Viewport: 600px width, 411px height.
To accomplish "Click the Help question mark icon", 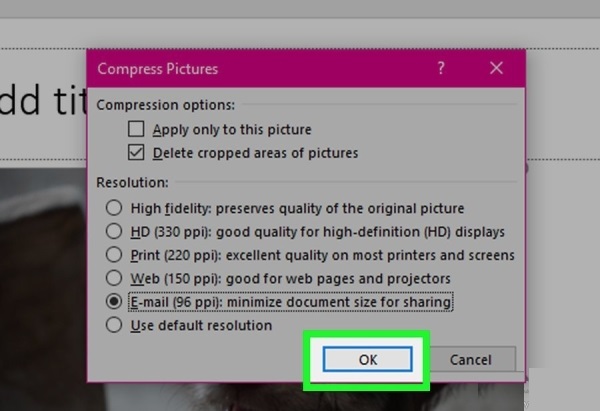I will click(441, 69).
